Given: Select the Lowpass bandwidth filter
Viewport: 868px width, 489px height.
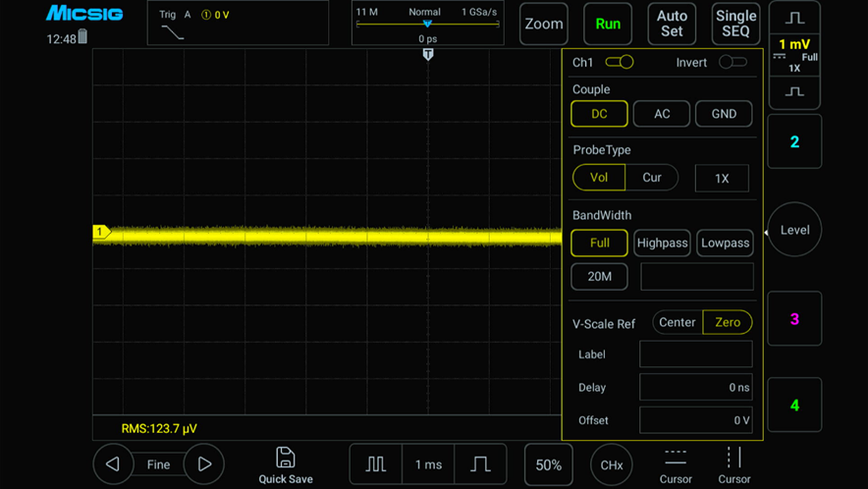Looking at the screenshot, I should pyautogui.click(x=725, y=243).
